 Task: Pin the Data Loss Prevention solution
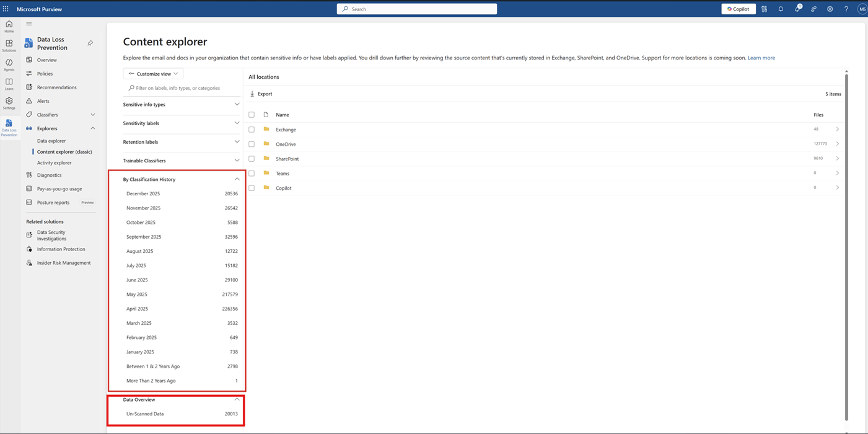point(90,43)
